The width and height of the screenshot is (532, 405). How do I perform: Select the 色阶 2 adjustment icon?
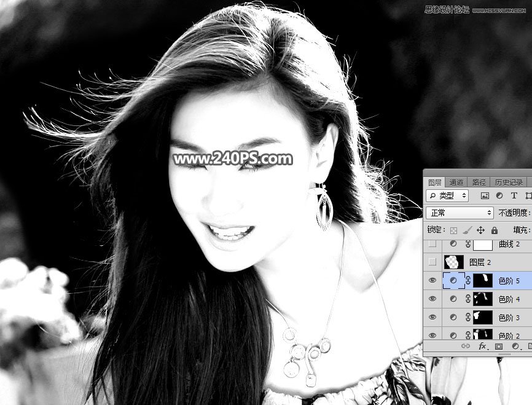(x=453, y=335)
